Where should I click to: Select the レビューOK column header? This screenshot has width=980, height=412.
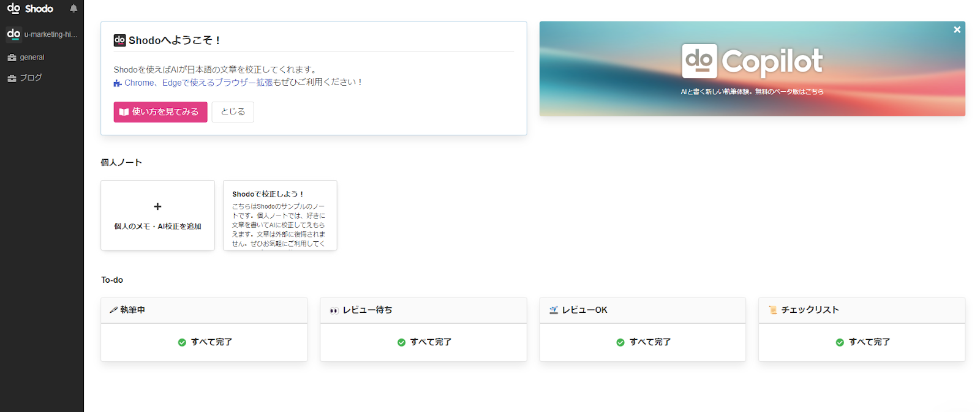pyautogui.click(x=643, y=310)
